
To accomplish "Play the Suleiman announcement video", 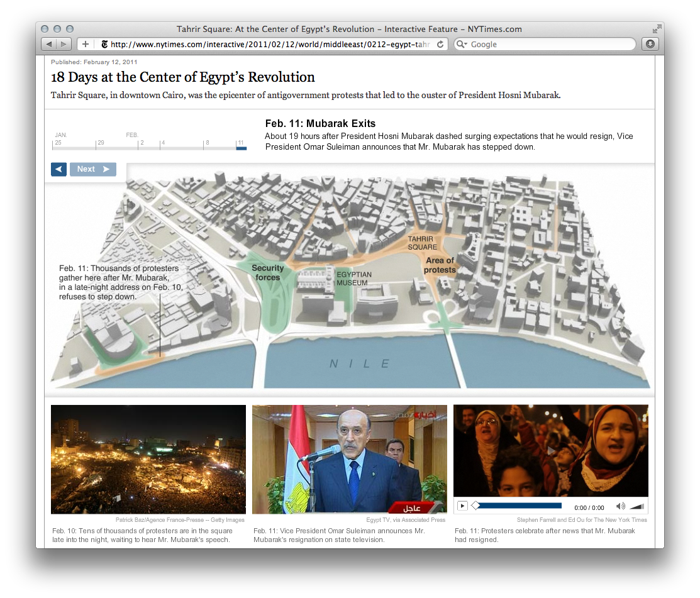I will coord(462,506).
